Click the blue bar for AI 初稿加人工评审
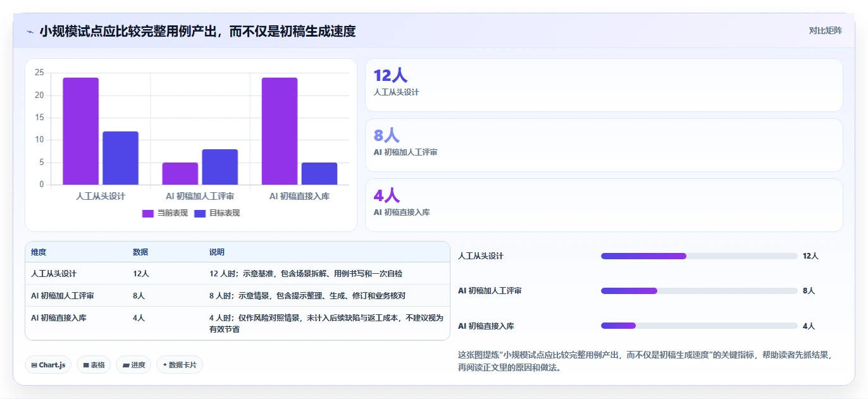 [x=220, y=167]
